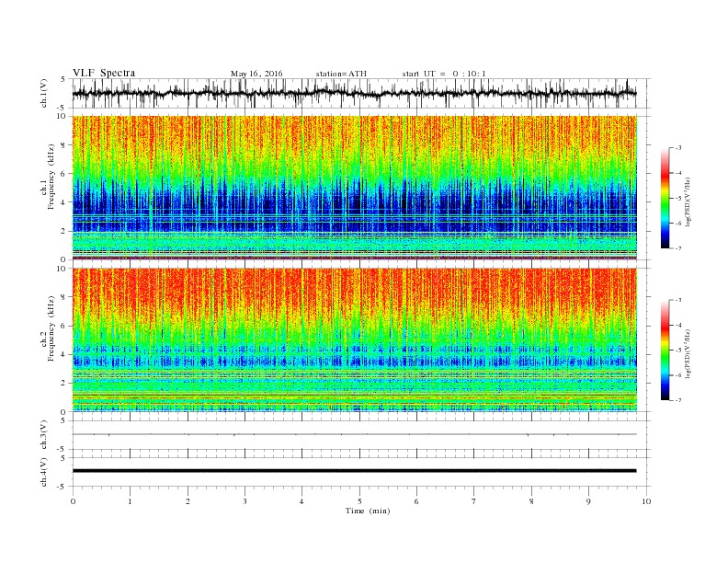Select the "start UT = 0:10:1" header text
728x563 pixels.
tap(444, 74)
